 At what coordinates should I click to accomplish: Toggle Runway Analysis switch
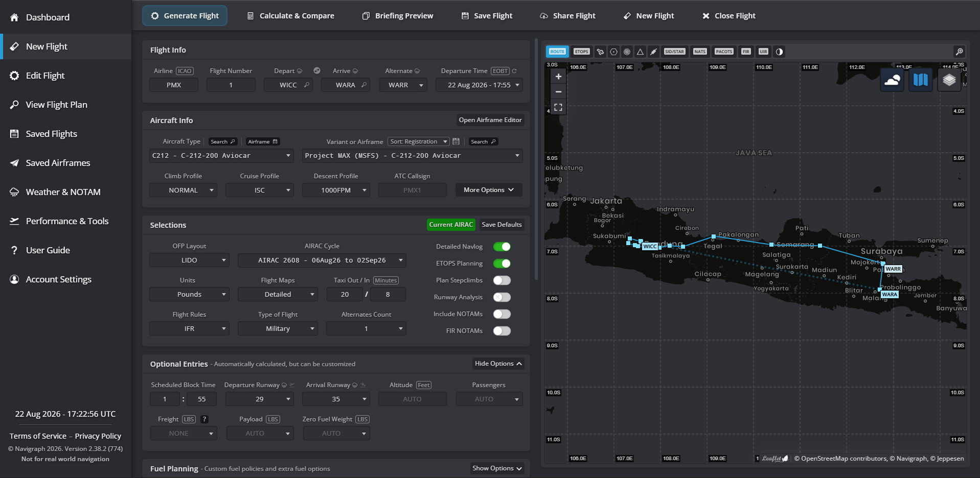[x=502, y=297]
